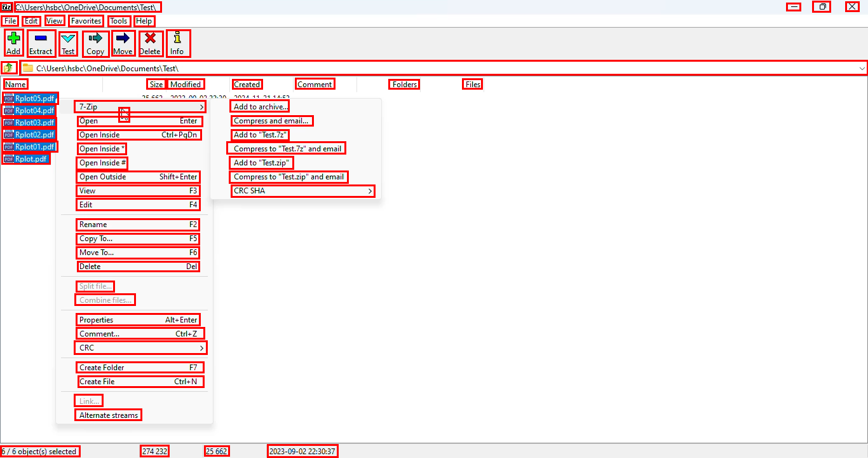Click the "6 / 6 object(s) selected" status text
868x458 pixels.
tap(40, 452)
